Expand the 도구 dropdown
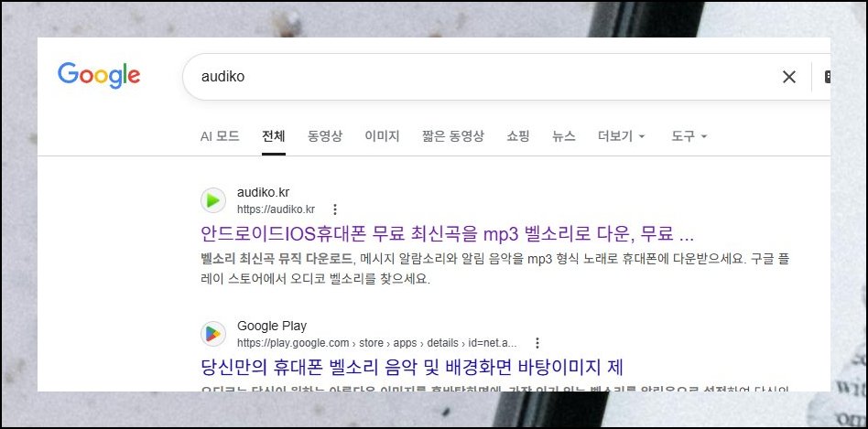This screenshot has height=429, width=868. point(689,136)
